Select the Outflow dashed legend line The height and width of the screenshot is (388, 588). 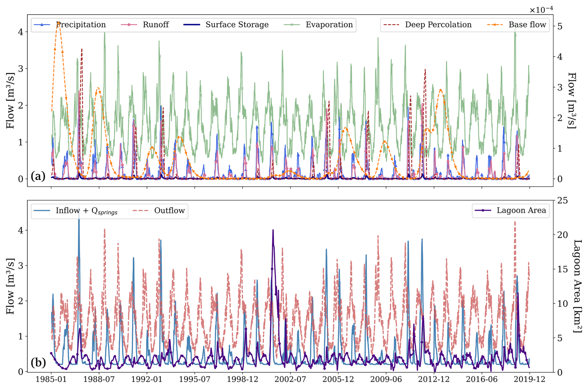[140, 211]
